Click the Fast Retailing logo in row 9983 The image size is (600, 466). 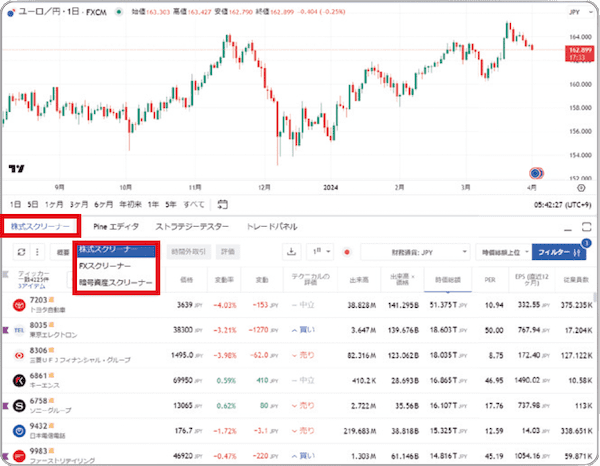(19, 456)
